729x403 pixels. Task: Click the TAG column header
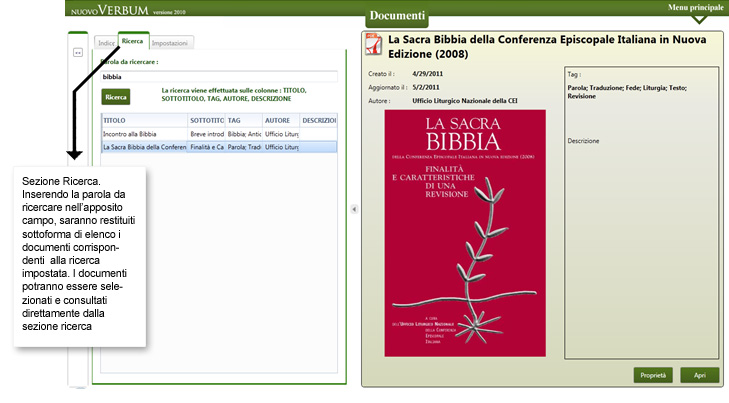coord(243,120)
